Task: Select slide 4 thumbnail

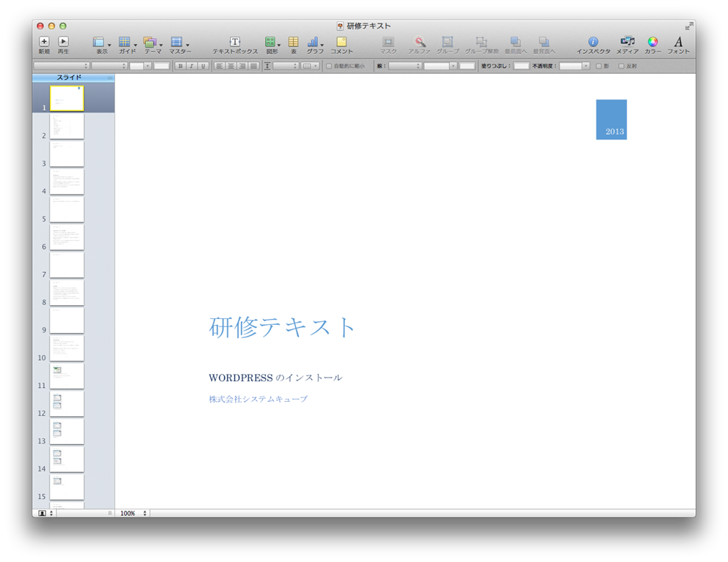Action: tap(67, 182)
